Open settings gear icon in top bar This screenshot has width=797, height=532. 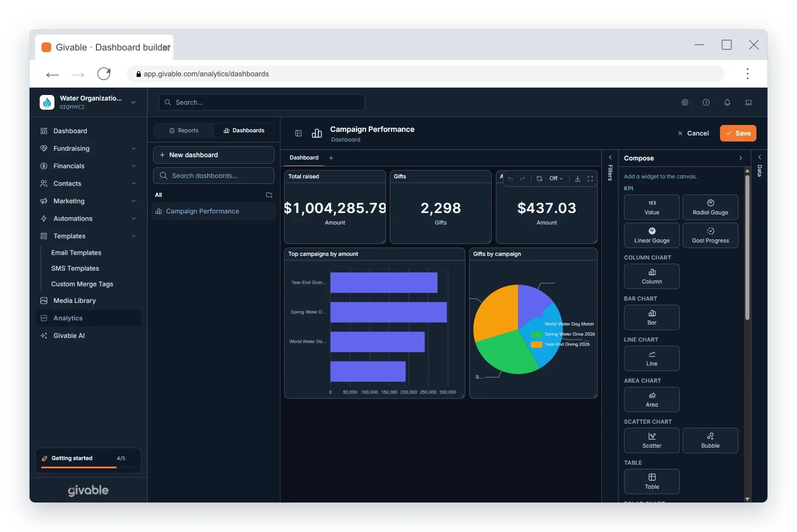pos(685,102)
